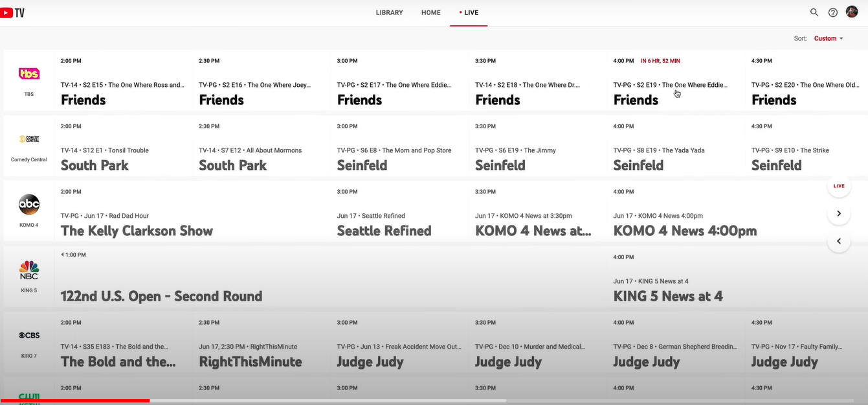
Task: Advance the guide with the right chevron
Action: pyautogui.click(x=839, y=214)
